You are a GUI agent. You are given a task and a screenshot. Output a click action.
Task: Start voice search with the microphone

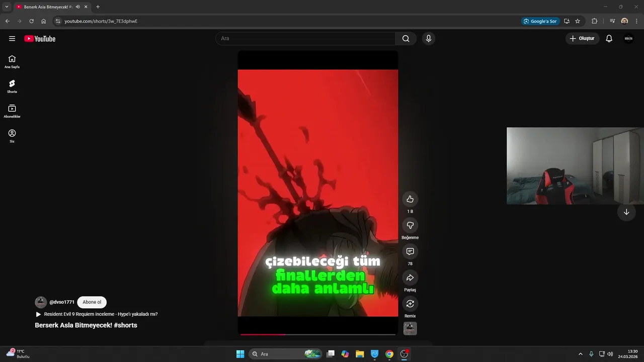pyautogui.click(x=429, y=39)
